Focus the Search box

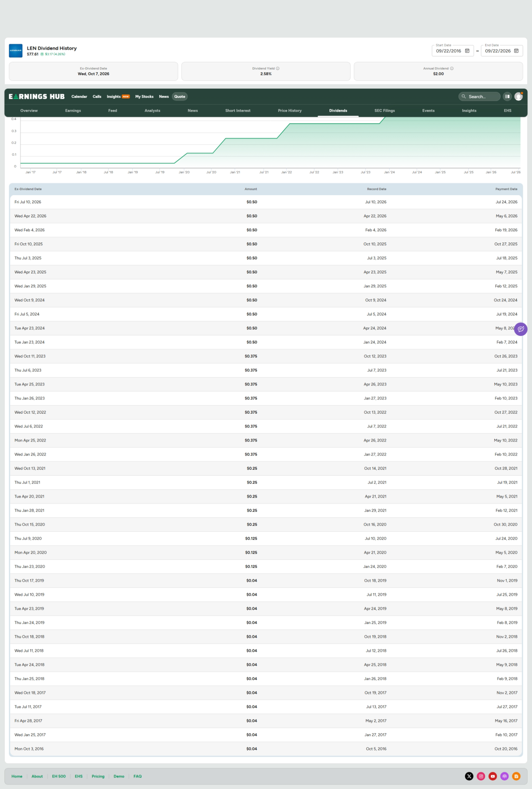coord(479,97)
